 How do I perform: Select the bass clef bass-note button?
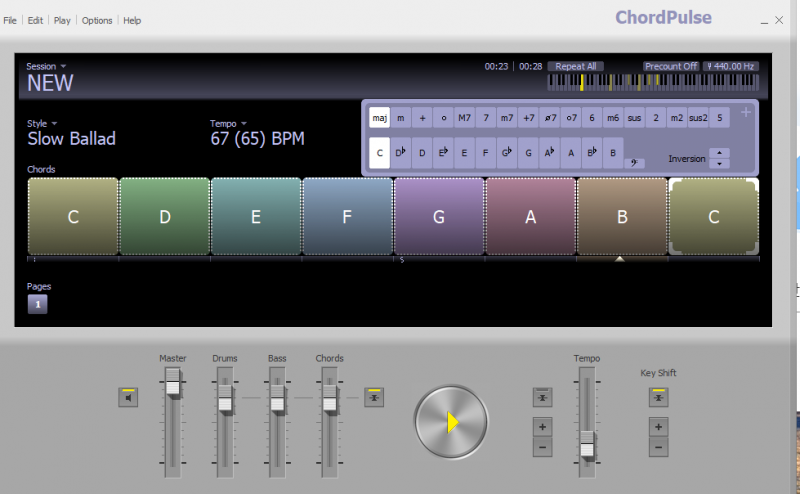[634, 163]
